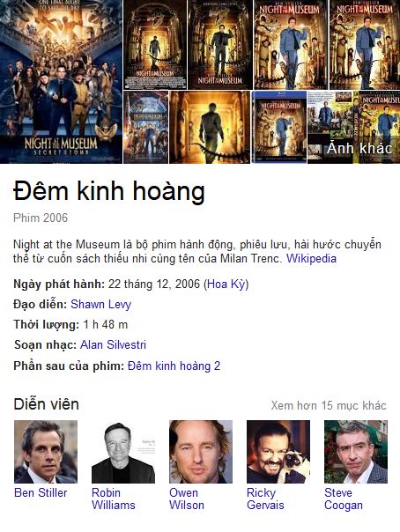Select Robin Williams' black-and-white photo

pos(123,452)
